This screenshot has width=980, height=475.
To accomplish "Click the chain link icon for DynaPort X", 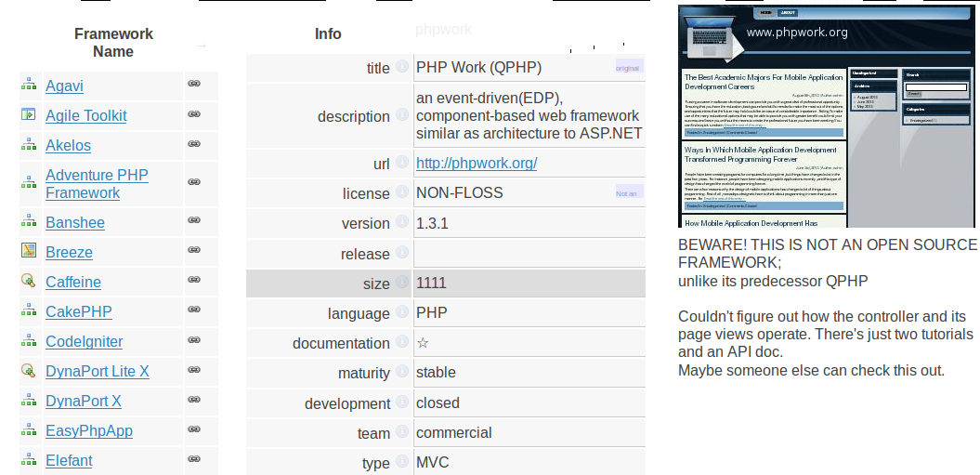I will (194, 399).
